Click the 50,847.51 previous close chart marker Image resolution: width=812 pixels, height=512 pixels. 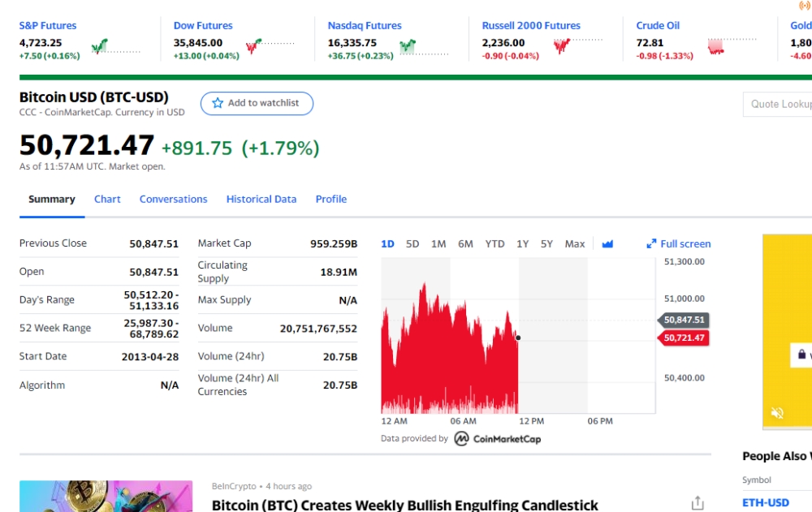tap(684, 320)
